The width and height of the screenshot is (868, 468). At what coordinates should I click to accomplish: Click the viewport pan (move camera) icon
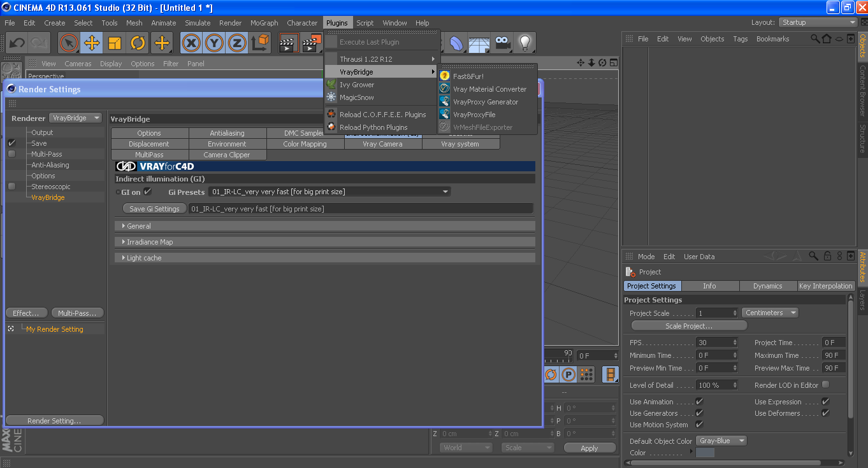pos(581,63)
